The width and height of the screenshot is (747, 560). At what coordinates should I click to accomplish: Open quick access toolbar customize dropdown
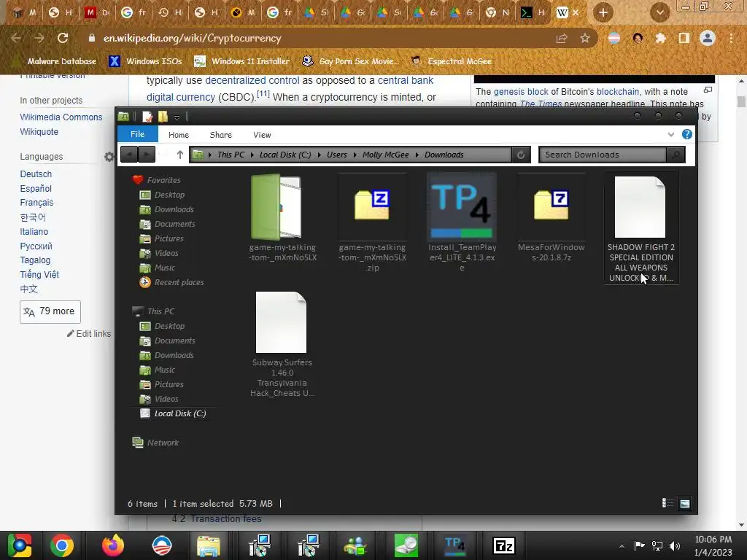pyautogui.click(x=177, y=117)
